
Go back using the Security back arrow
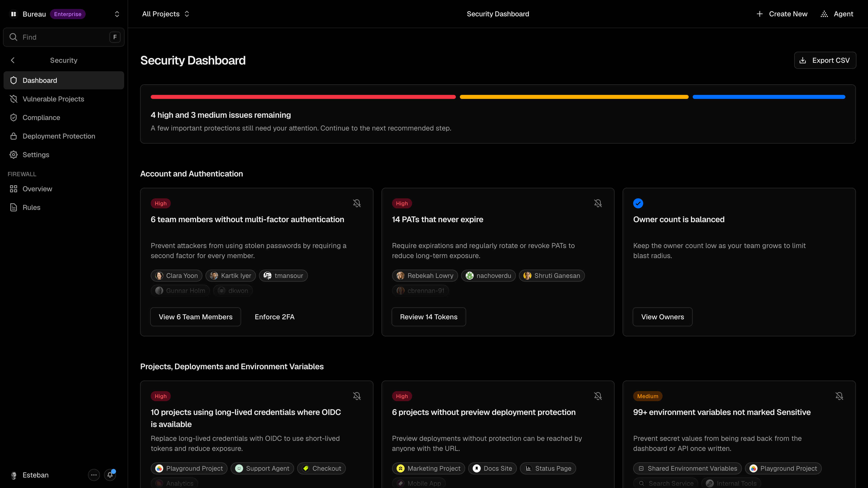pos(13,60)
